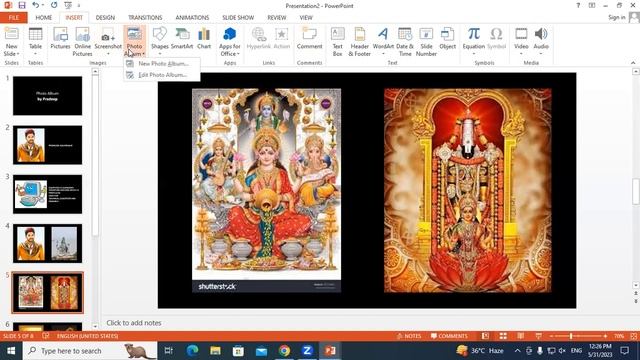The height and width of the screenshot is (360, 640).
Task: Open the Video dropdown arrow
Action: [x=521, y=54]
